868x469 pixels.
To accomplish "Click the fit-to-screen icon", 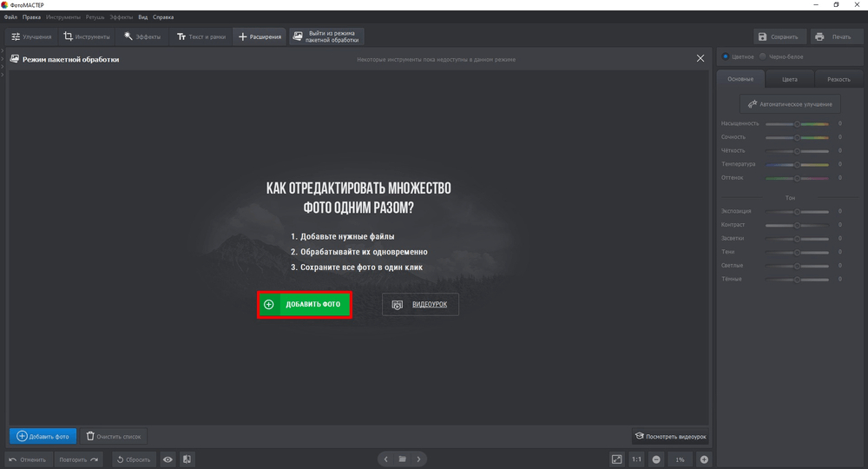I will pyautogui.click(x=616, y=459).
